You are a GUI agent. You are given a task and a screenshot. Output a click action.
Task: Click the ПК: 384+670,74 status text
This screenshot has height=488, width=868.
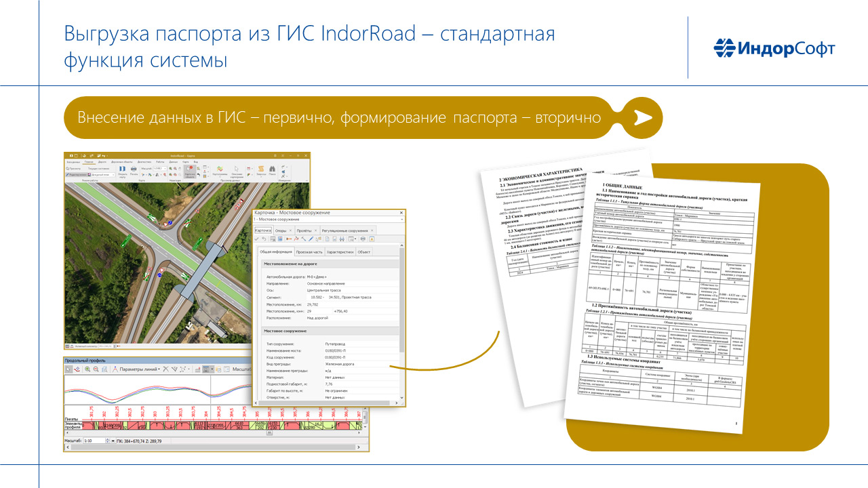(130, 441)
